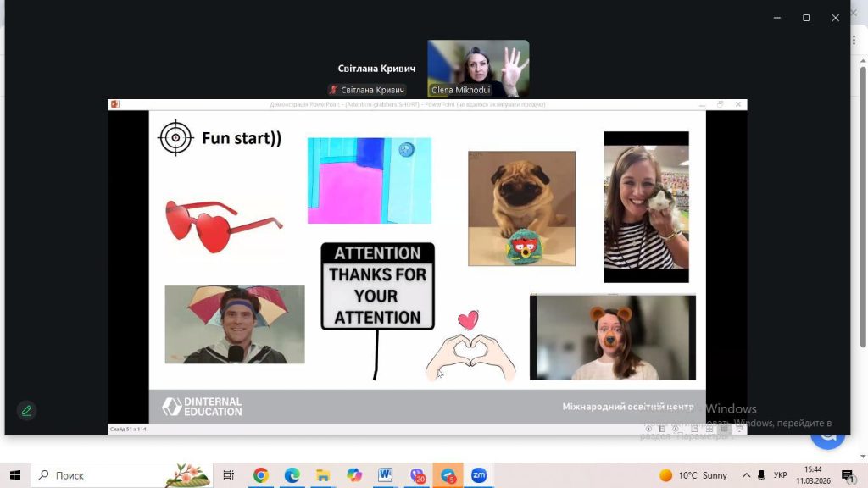Open Zoom from the taskbar
This screenshot has height=488, width=868.
point(479,475)
